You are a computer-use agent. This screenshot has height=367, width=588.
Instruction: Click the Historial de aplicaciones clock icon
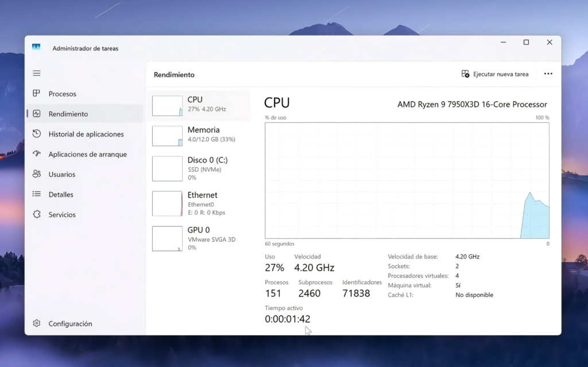pyautogui.click(x=36, y=134)
